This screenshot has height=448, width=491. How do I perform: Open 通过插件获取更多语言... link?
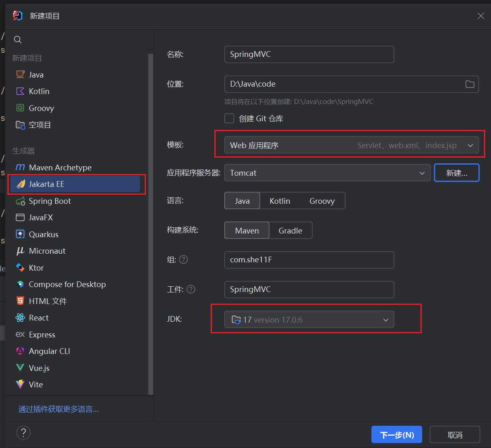(x=59, y=409)
